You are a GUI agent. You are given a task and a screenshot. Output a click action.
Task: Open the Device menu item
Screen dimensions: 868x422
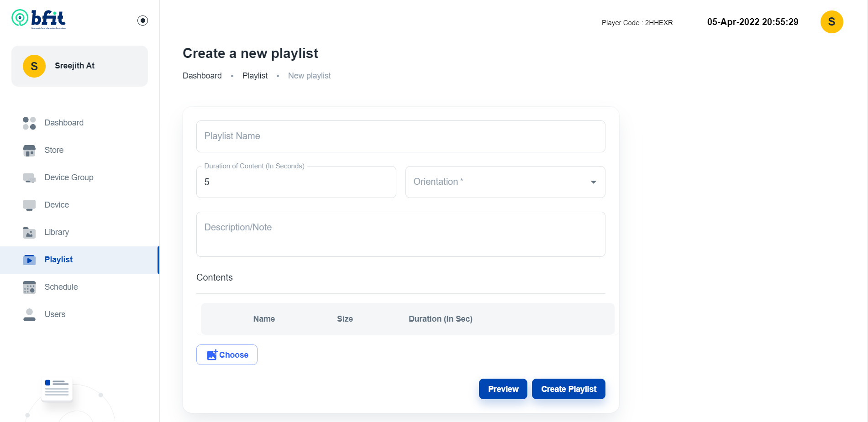[79, 205]
